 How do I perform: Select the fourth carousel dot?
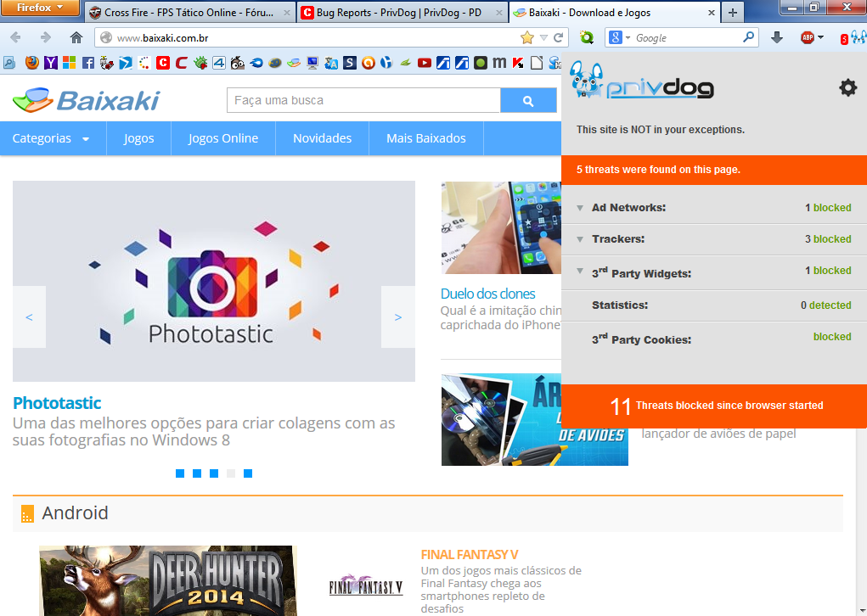231,473
